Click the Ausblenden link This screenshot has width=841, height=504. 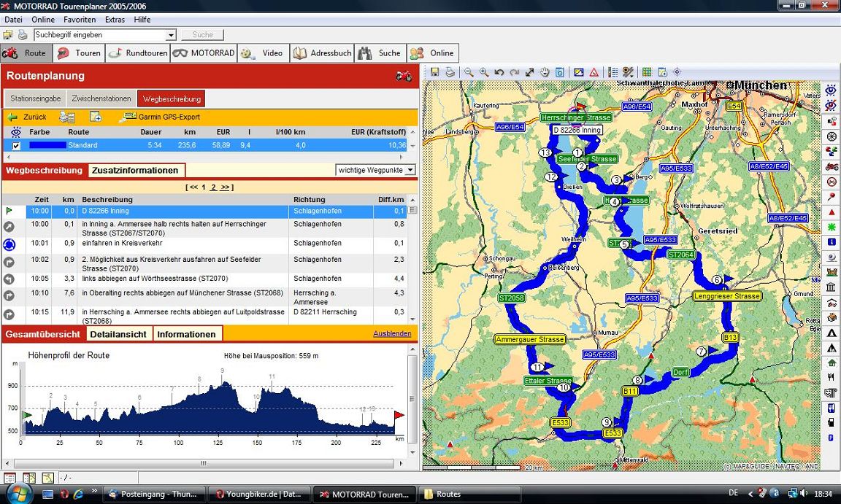click(x=392, y=333)
